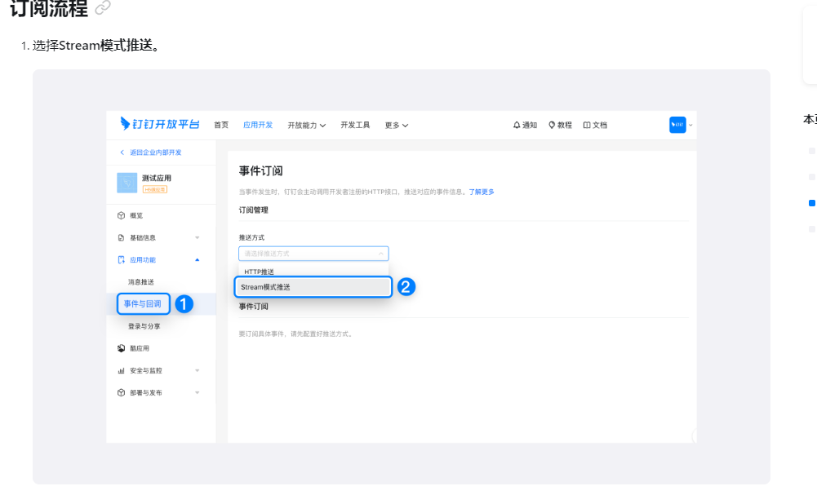Click the anchor link icon beside 订阅流程 heading
This screenshot has height=504, width=817.
103,7
